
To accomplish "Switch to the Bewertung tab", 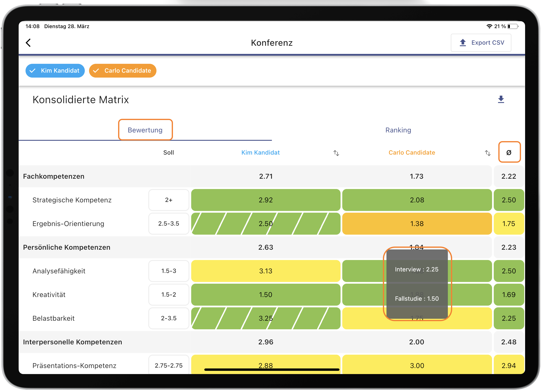I will coord(145,130).
